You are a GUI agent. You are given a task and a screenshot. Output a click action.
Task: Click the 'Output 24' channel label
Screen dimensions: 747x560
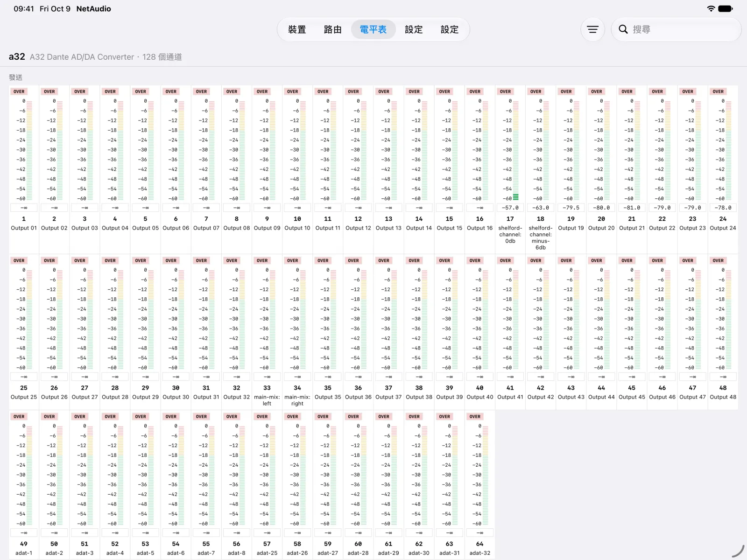[x=723, y=228]
